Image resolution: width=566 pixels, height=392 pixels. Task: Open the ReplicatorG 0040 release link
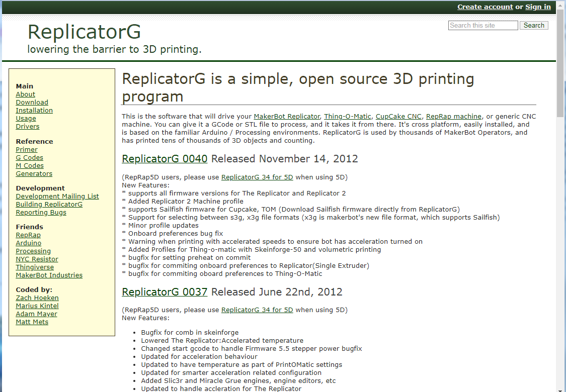pyautogui.click(x=165, y=159)
